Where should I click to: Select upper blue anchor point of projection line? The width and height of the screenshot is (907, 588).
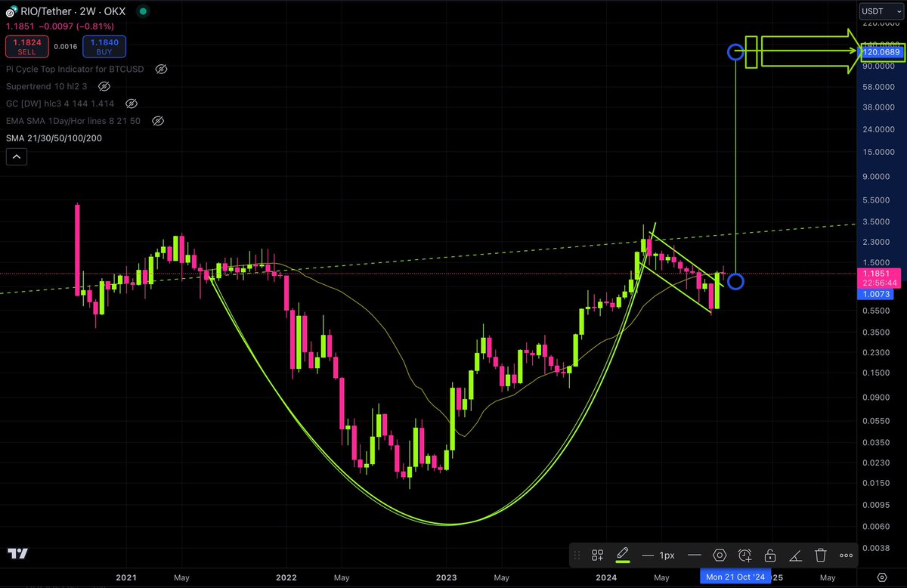(735, 53)
